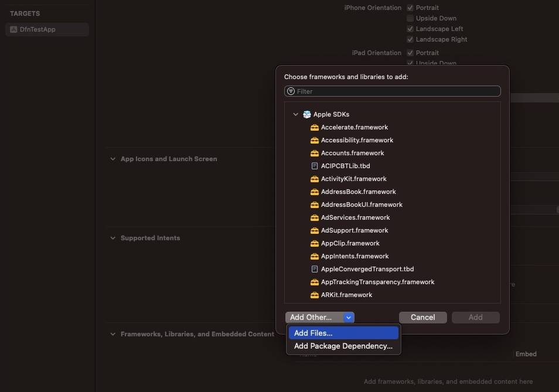Viewport: 559px width, 392px height.
Task: Click the ACIPCBTLib.tbd document icon
Action: (315, 166)
